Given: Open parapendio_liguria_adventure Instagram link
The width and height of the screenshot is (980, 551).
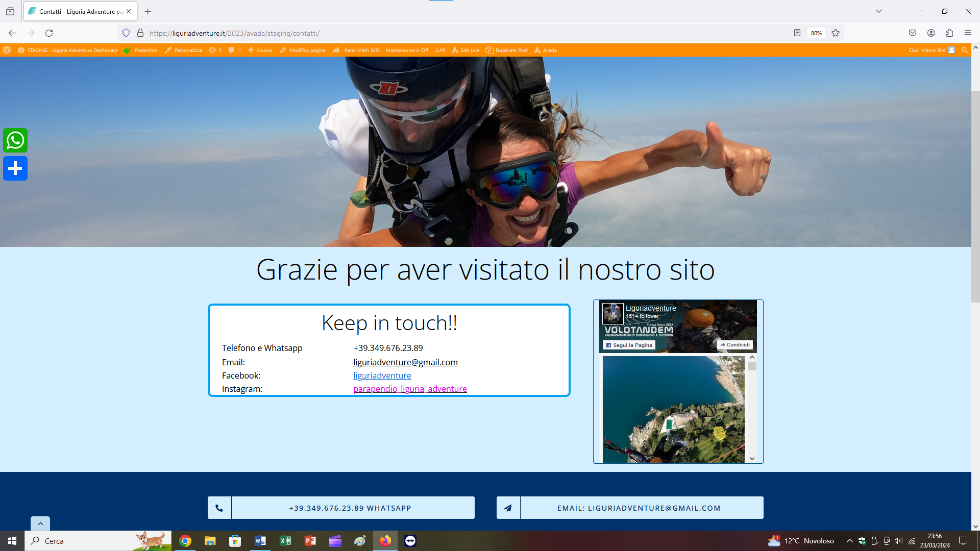Looking at the screenshot, I should 410,389.
